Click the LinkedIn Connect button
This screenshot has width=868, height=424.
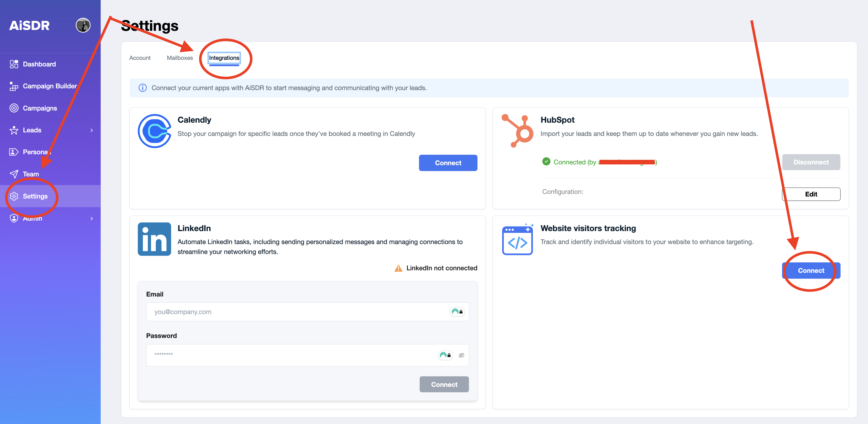(444, 385)
